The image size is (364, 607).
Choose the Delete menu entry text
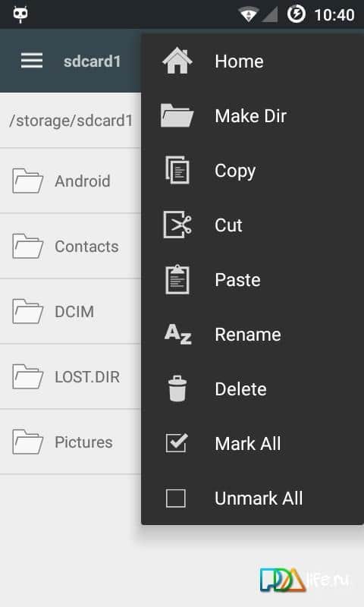[240, 389]
